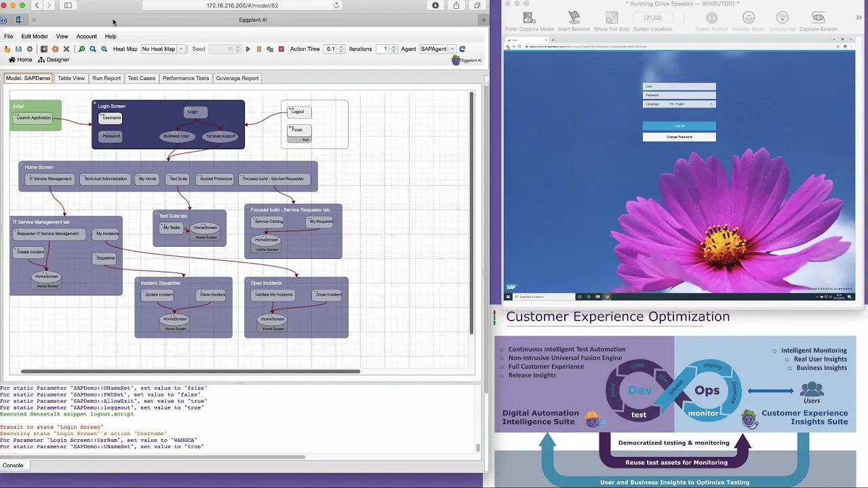Select the Logout action node
868x488 pixels.
pyautogui.click(x=298, y=112)
